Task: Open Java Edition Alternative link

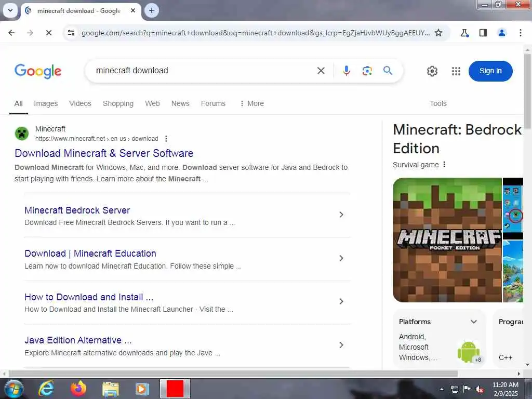Action: click(x=78, y=340)
